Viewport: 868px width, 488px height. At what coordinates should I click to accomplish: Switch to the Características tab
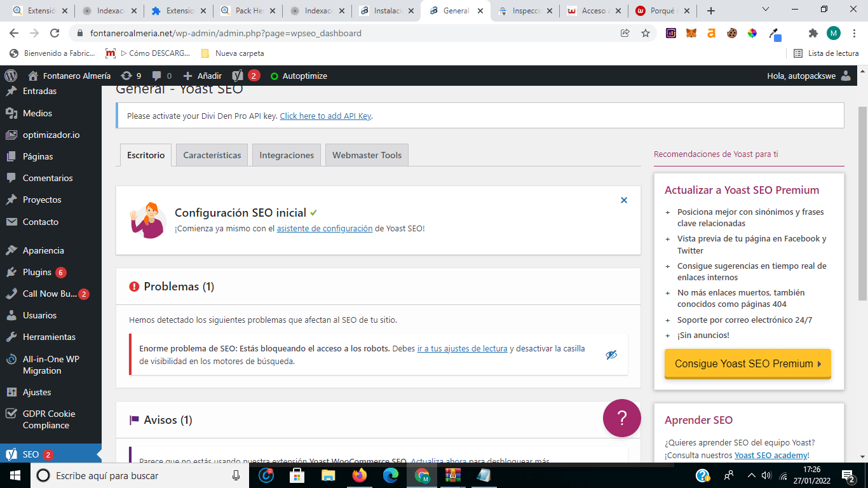pos(212,155)
